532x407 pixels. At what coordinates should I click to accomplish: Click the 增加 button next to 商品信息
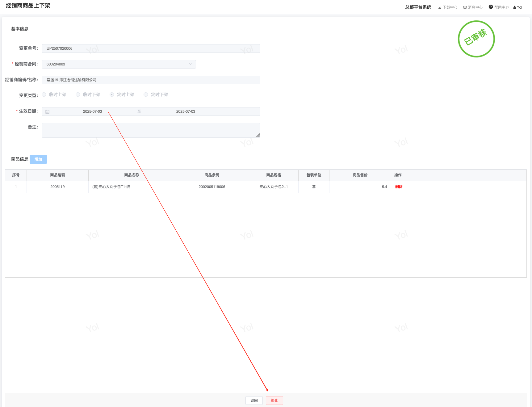[x=38, y=159]
